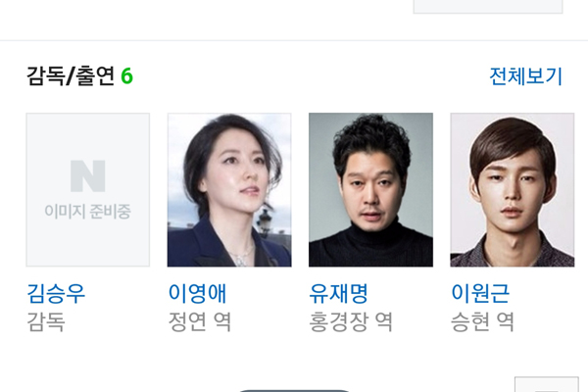
Task: Click the 정연 역 role label
Action: pos(200,321)
